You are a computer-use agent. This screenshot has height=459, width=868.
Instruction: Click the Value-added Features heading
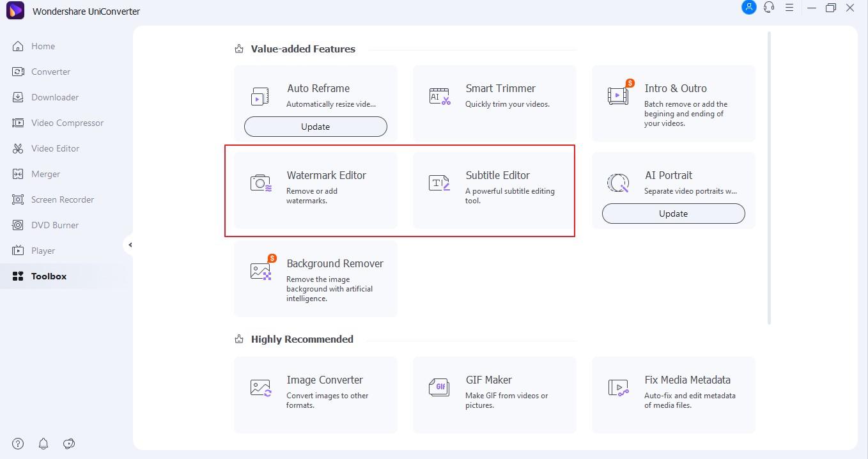point(303,49)
